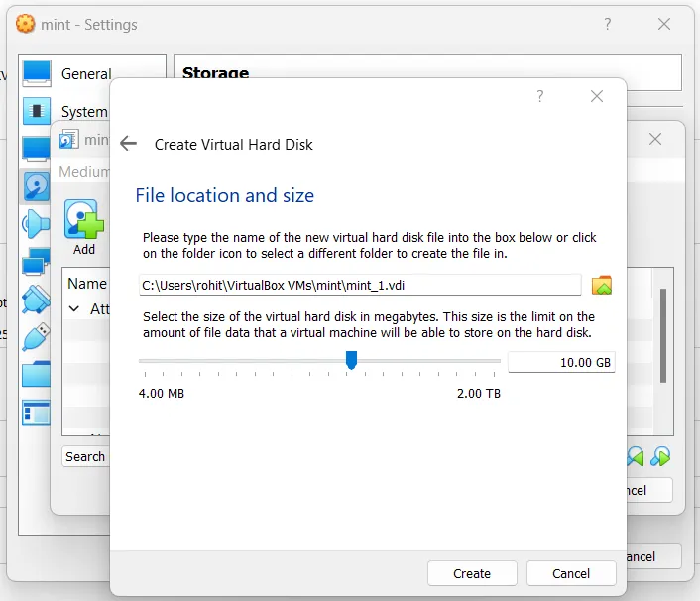Screen dimensions: 700x601
Task: Click the Name column header in medium list
Action: point(87,284)
